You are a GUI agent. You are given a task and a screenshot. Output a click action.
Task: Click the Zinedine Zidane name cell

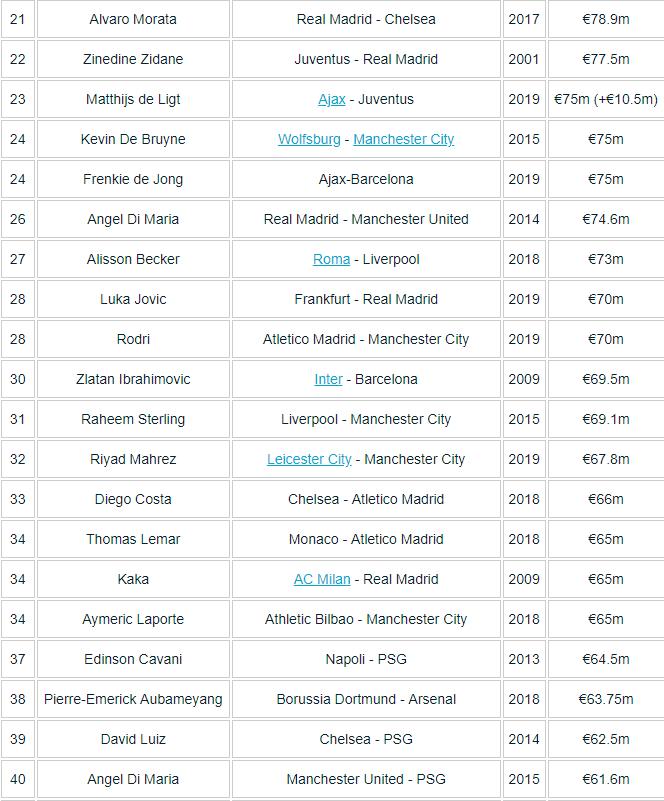pyautogui.click(x=133, y=59)
